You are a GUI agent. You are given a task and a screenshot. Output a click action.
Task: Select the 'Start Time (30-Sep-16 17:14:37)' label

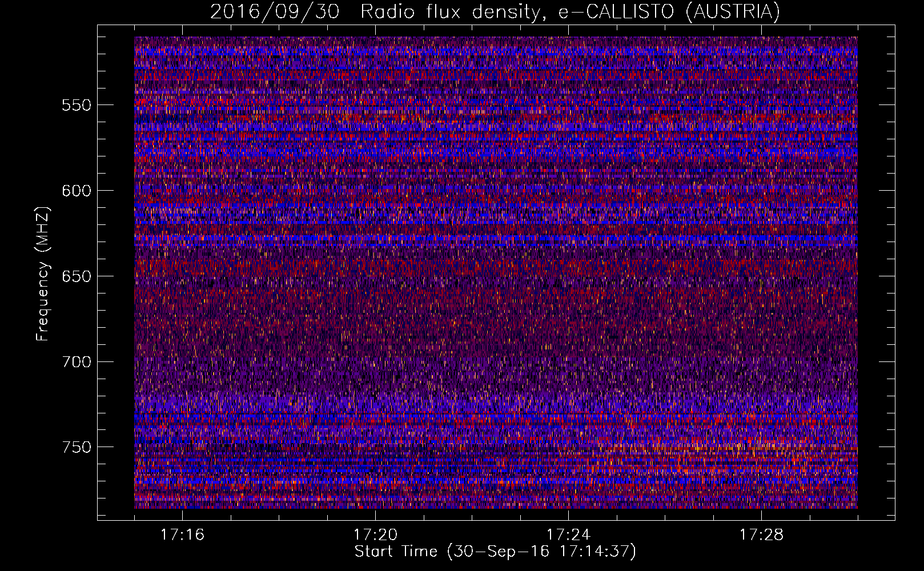click(x=495, y=552)
